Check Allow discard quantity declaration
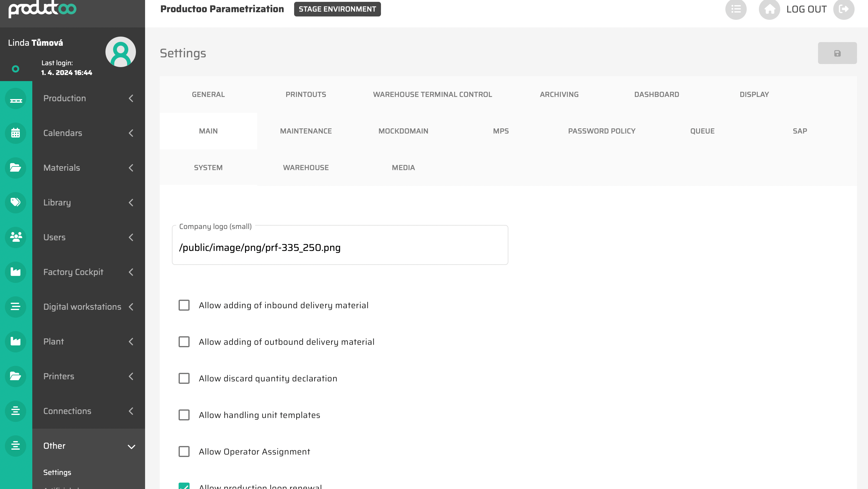Viewport: 868px width, 489px height. click(x=184, y=378)
